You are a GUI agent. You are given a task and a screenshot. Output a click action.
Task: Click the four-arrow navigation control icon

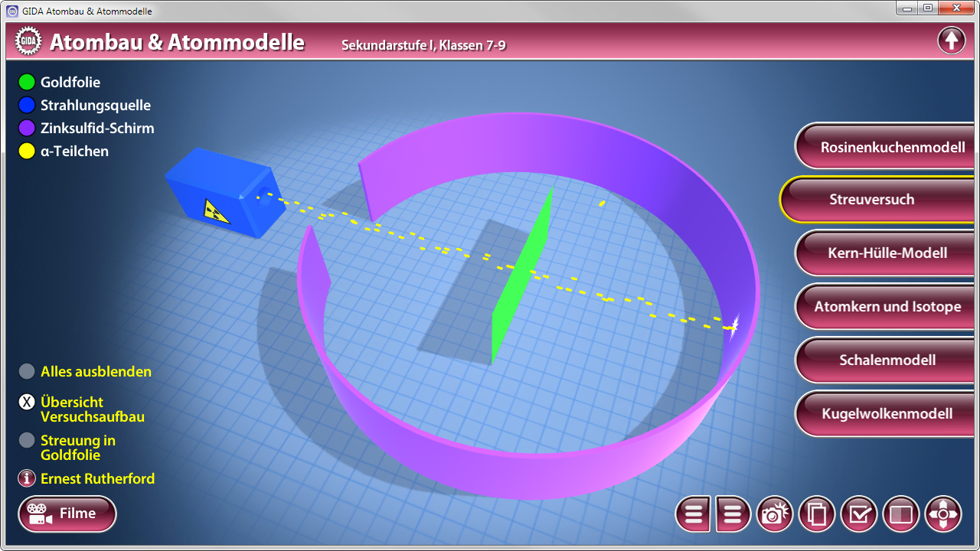click(943, 514)
